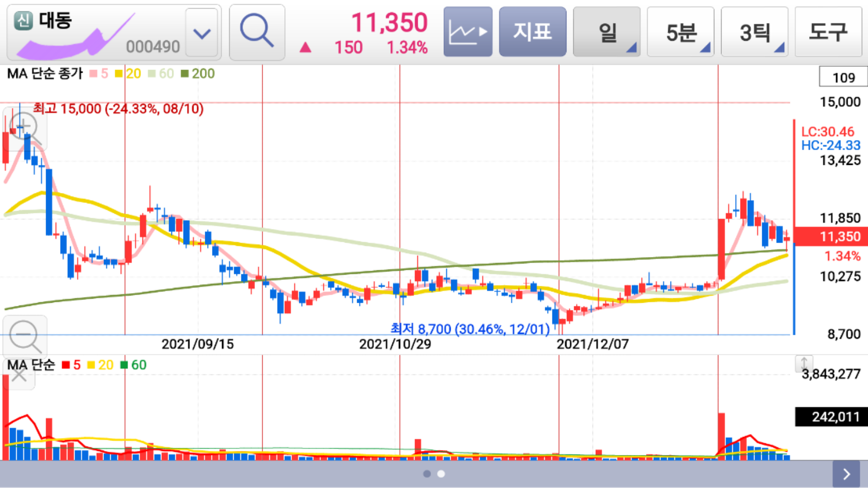Click the volume panel resize arrow icon
The width and height of the screenshot is (868, 488).
(804, 363)
